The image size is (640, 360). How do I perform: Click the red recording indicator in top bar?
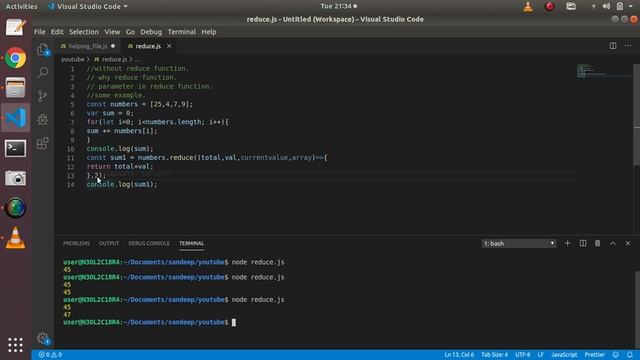point(549,6)
